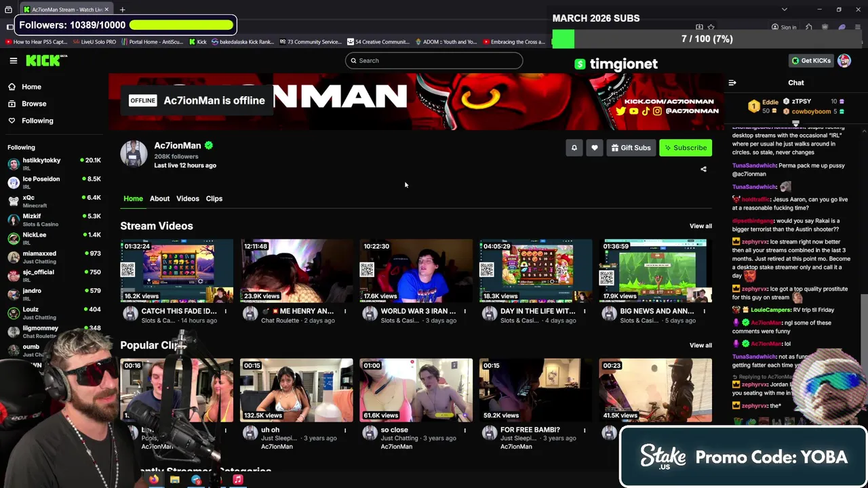Viewport: 868px width, 488px height.
Task: Click the Firefox taskbar icon
Action: [154, 480]
